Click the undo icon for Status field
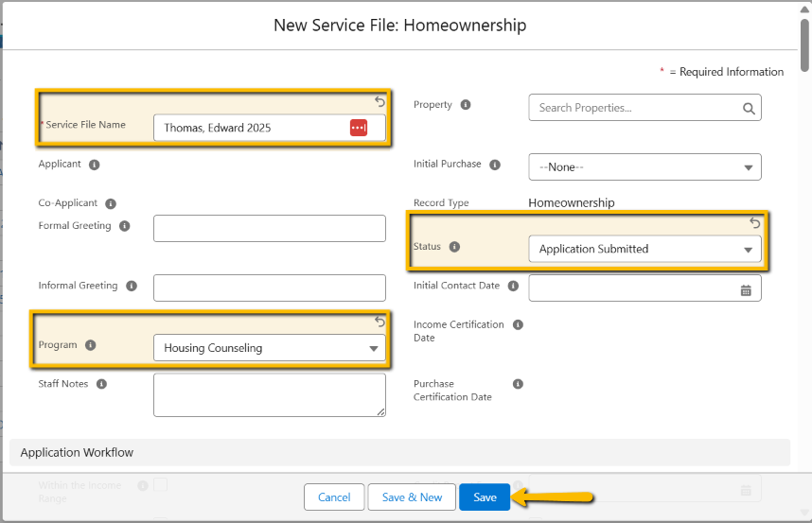Image resolution: width=812 pixels, height=523 pixels. (x=754, y=223)
